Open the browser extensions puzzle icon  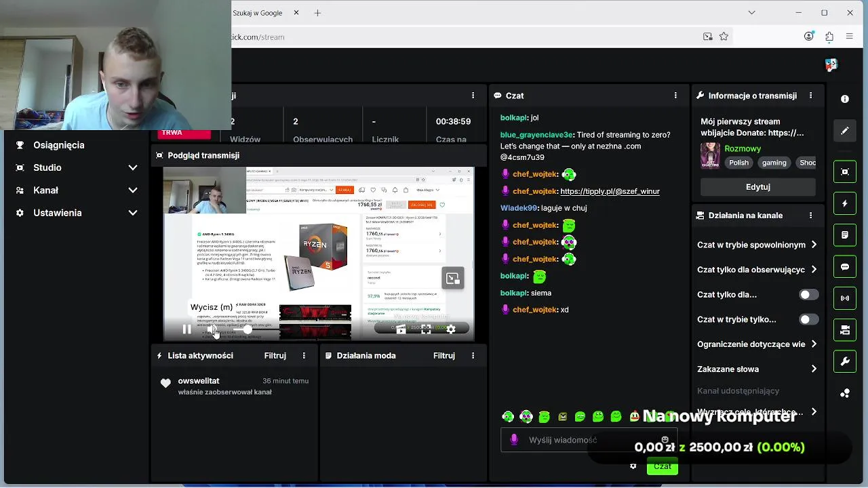coord(829,37)
